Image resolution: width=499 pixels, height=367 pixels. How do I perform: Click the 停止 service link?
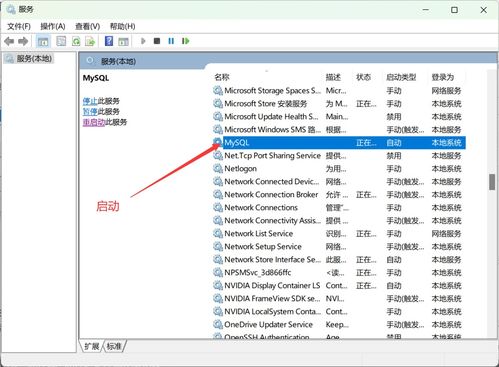coord(90,101)
